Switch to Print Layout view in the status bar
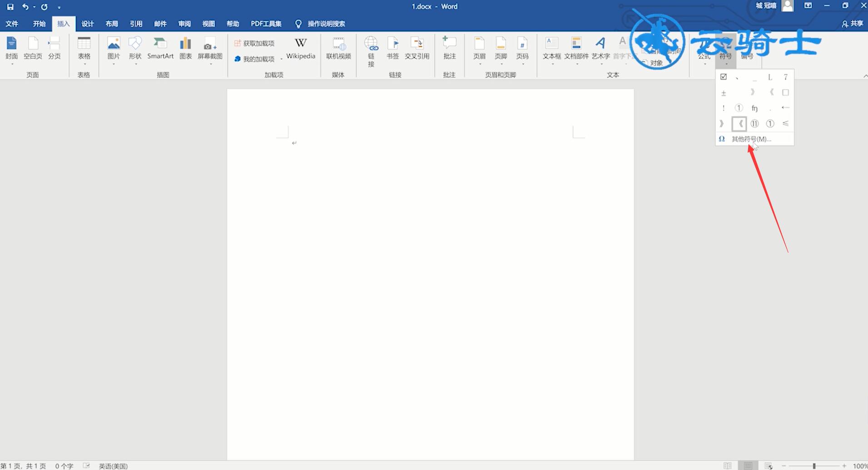 pos(748,465)
